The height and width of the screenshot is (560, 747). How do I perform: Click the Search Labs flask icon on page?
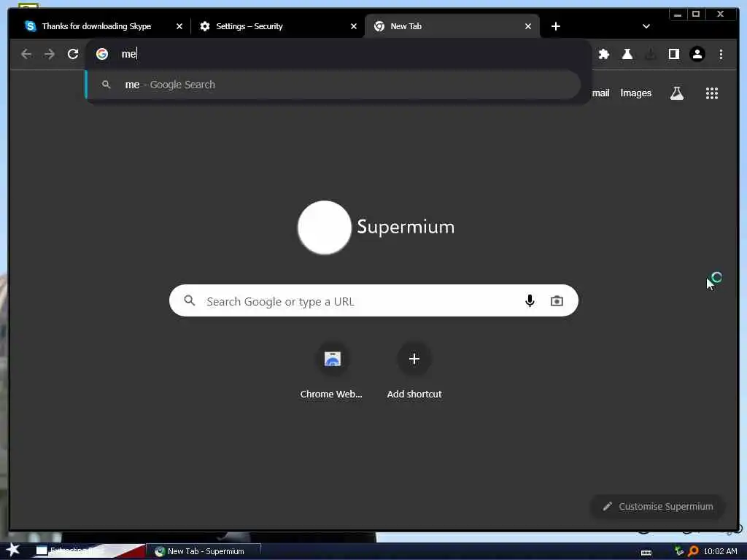[676, 93]
